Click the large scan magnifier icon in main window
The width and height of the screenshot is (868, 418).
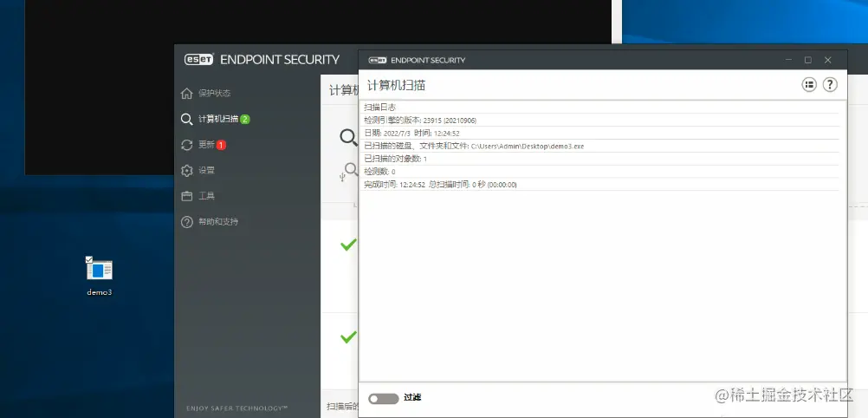349,137
